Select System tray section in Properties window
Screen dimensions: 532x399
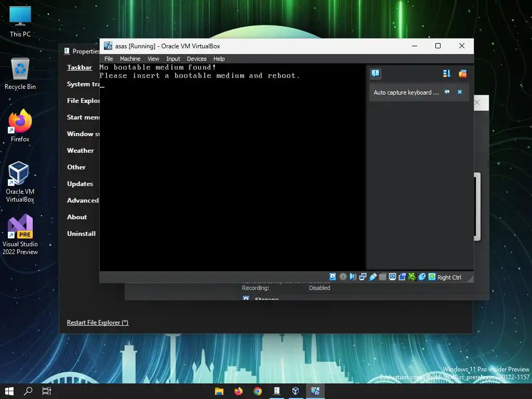coord(83,84)
